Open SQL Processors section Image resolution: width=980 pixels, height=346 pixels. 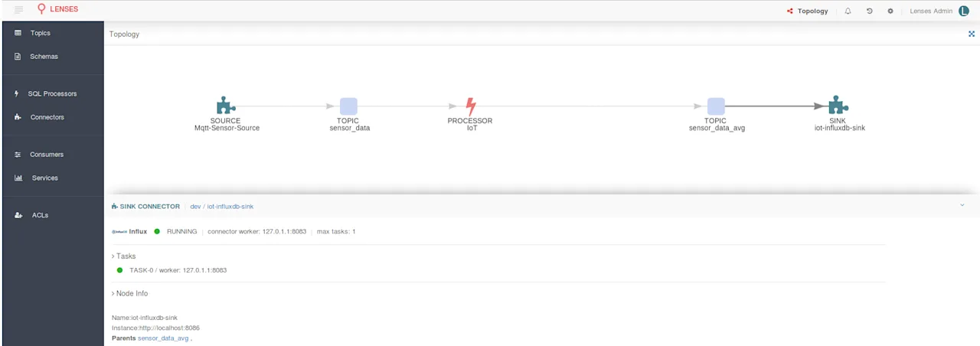[52, 93]
